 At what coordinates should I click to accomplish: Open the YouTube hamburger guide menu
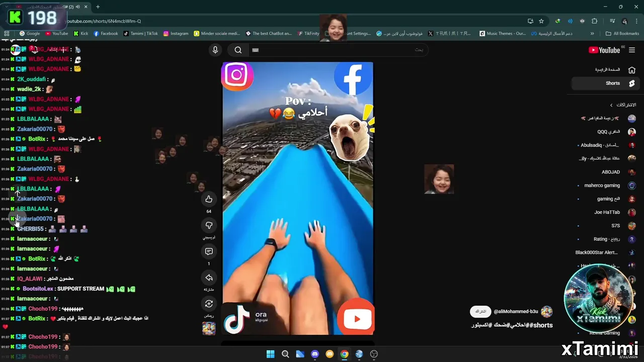tap(632, 50)
